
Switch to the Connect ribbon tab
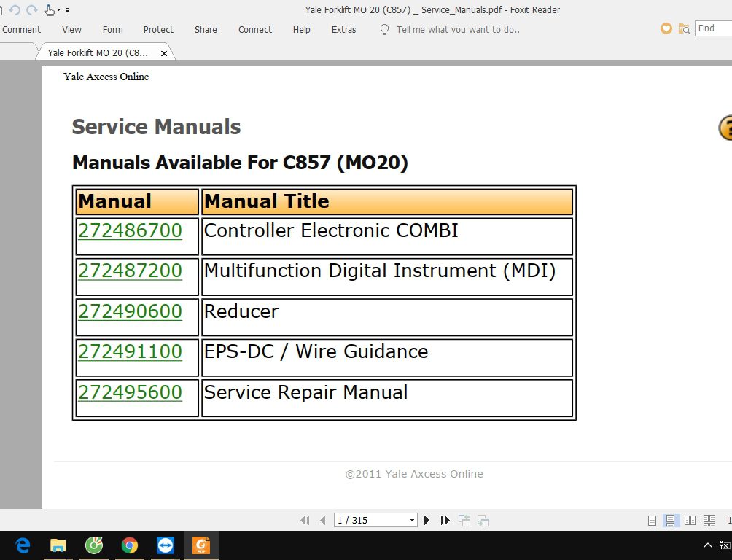tap(255, 29)
